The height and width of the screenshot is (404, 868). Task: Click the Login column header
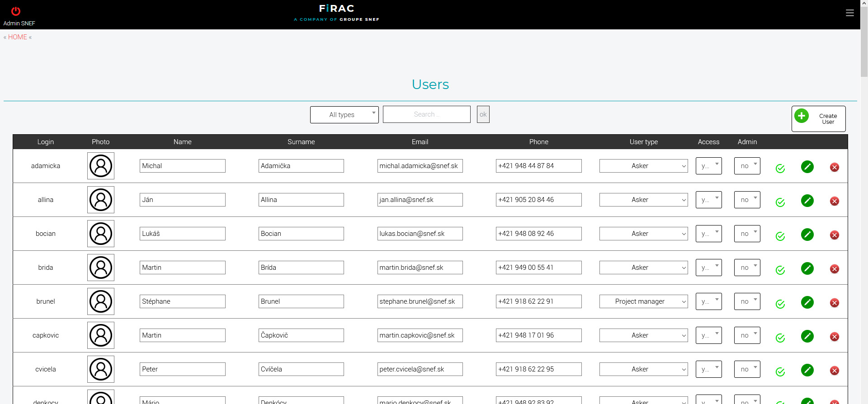pyautogui.click(x=46, y=142)
